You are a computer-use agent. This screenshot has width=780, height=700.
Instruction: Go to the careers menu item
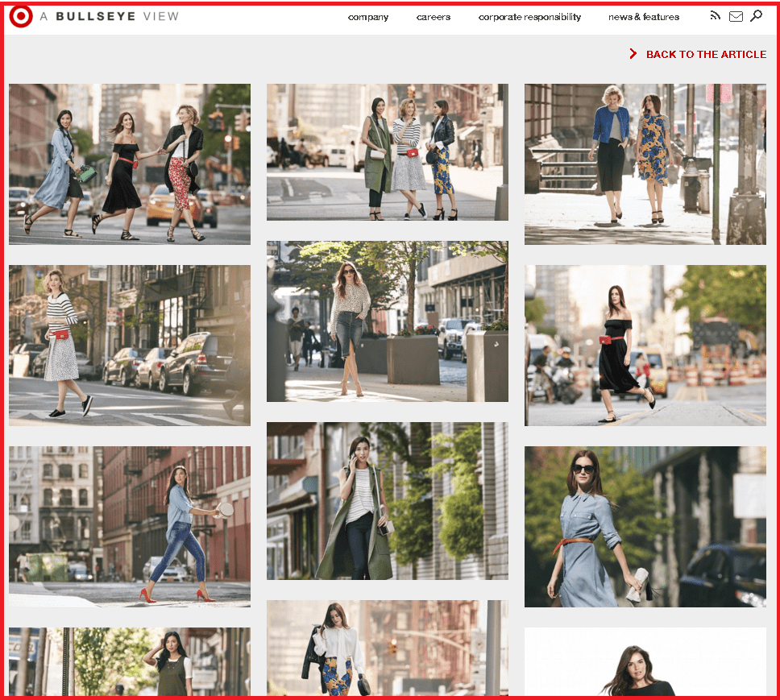click(434, 17)
